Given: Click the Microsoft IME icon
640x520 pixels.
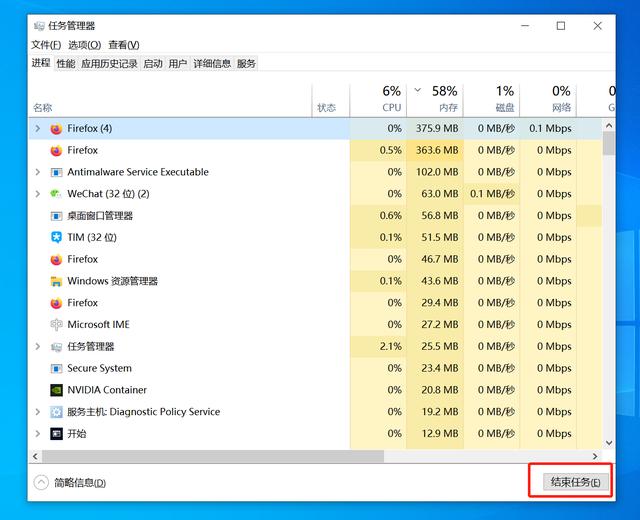Looking at the screenshot, I should (56, 324).
